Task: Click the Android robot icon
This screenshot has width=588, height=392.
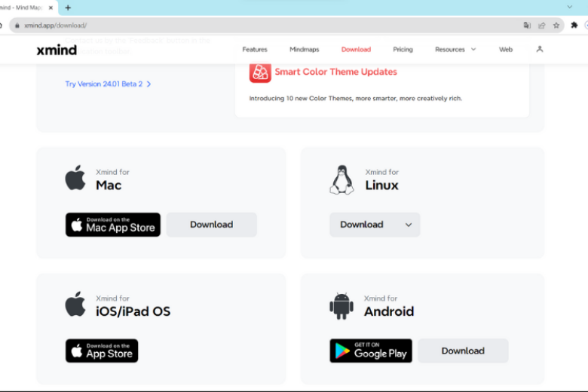Action: [x=341, y=306]
